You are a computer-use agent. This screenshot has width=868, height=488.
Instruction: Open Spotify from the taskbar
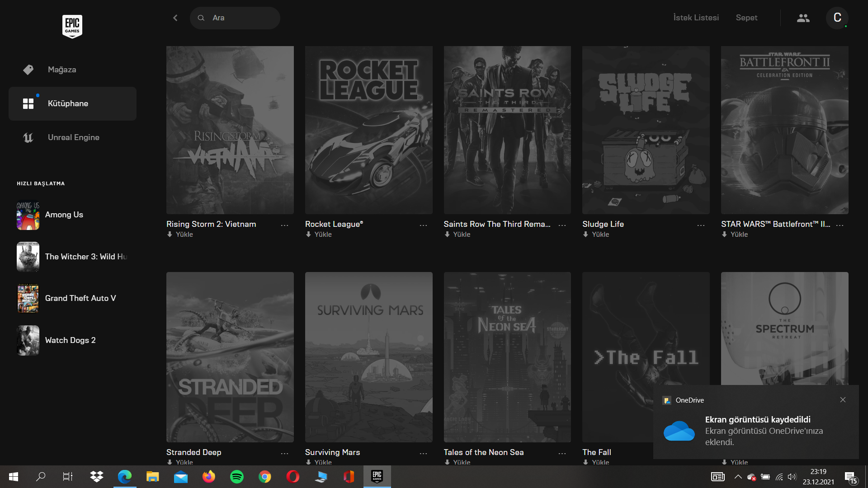click(x=236, y=477)
